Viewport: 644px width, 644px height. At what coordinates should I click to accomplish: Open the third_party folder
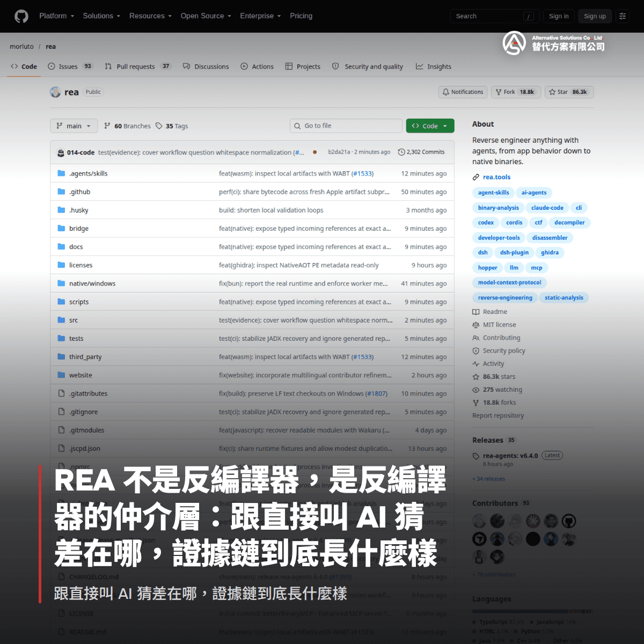click(85, 357)
